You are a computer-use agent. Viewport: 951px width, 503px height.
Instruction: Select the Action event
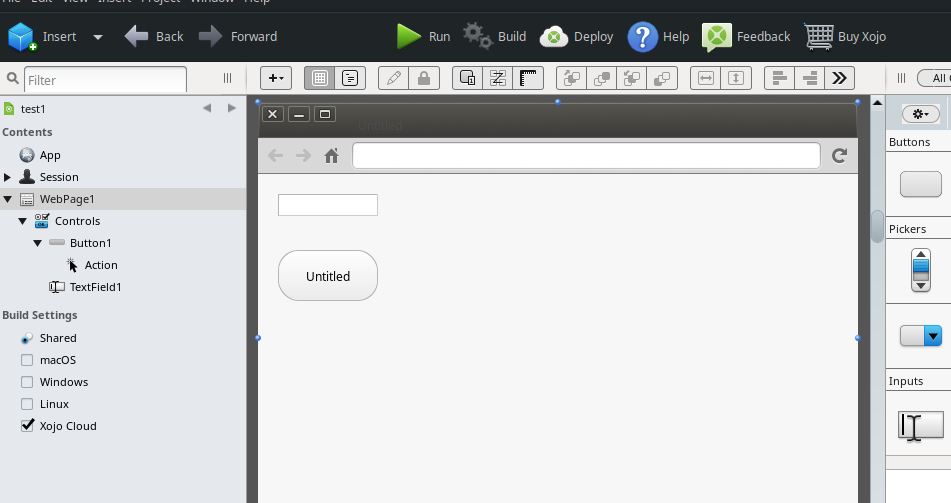[x=101, y=265]
